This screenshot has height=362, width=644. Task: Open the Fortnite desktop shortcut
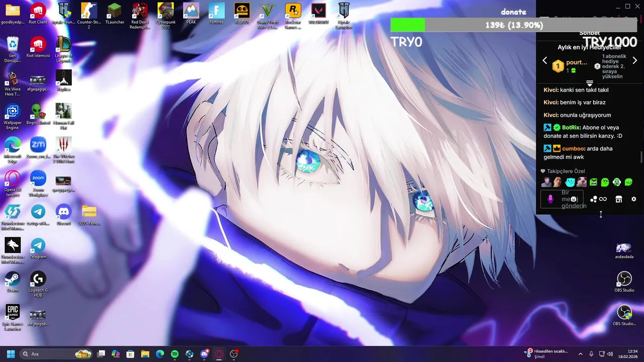(216, 14)
